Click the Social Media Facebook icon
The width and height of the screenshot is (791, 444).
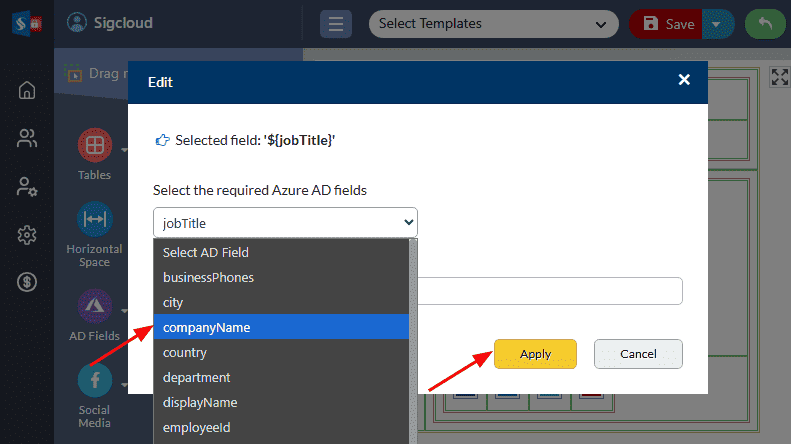[x=95, y=381]
